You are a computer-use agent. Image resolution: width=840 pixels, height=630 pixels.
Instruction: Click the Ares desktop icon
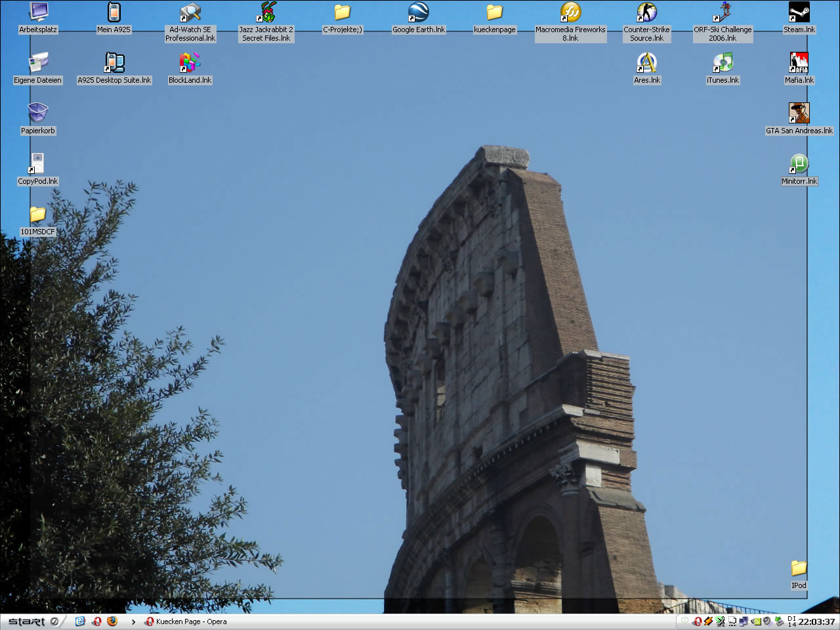646,63
